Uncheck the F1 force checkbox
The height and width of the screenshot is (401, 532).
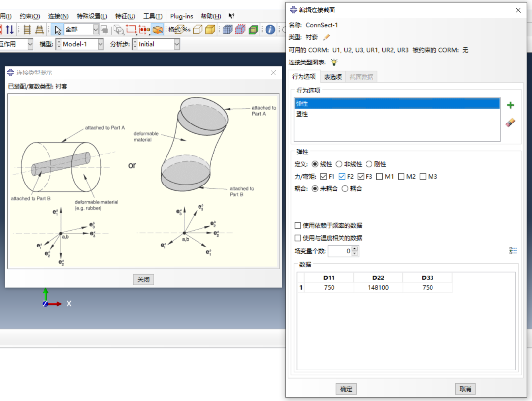point(323,176)
